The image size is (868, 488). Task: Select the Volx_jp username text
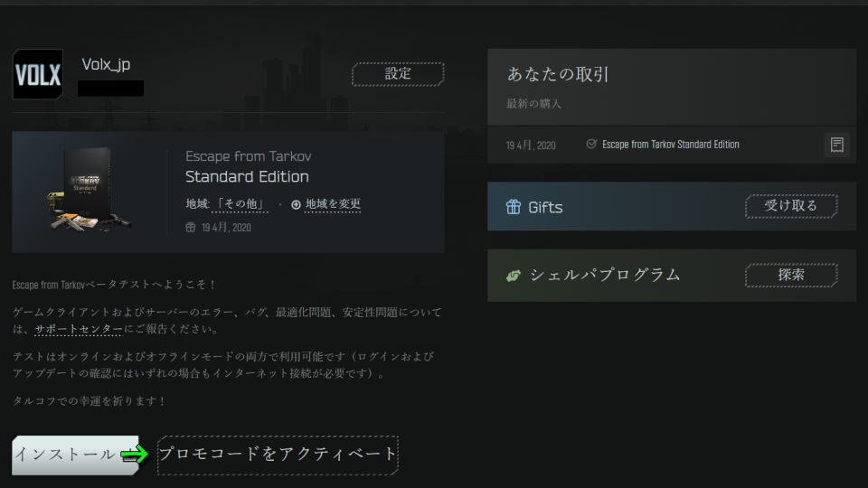(x=107, y=64)
